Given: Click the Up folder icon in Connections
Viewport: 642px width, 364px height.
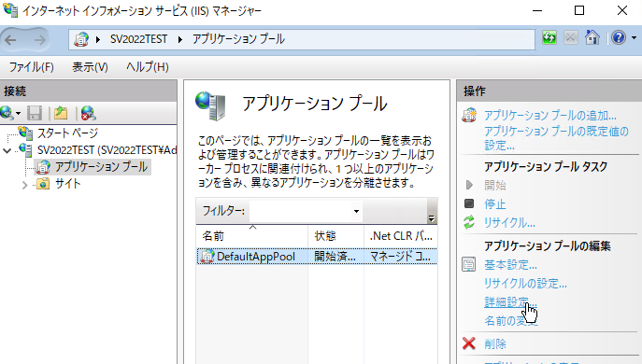Looking at the screenshot, I should tap(61, 113).
